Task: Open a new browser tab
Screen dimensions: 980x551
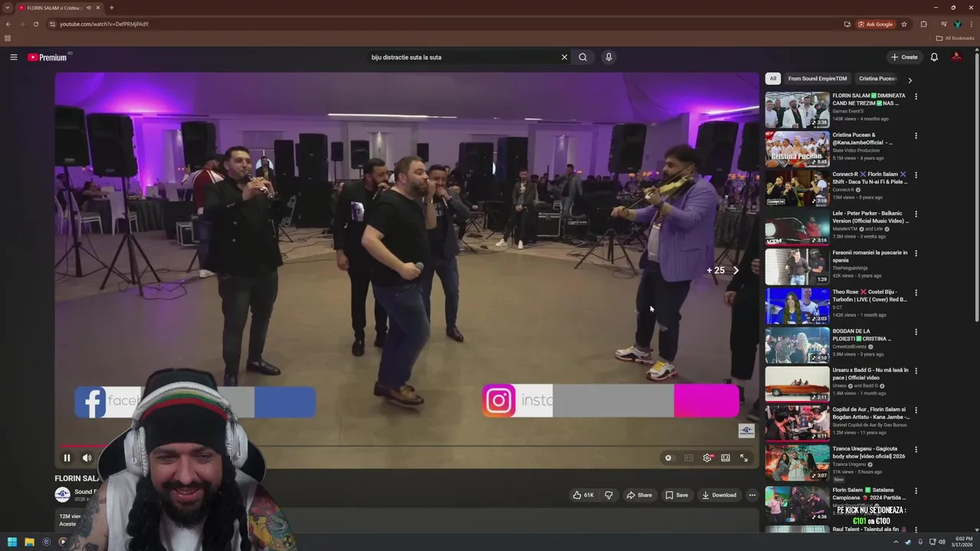Action: (x=112, y=8)
